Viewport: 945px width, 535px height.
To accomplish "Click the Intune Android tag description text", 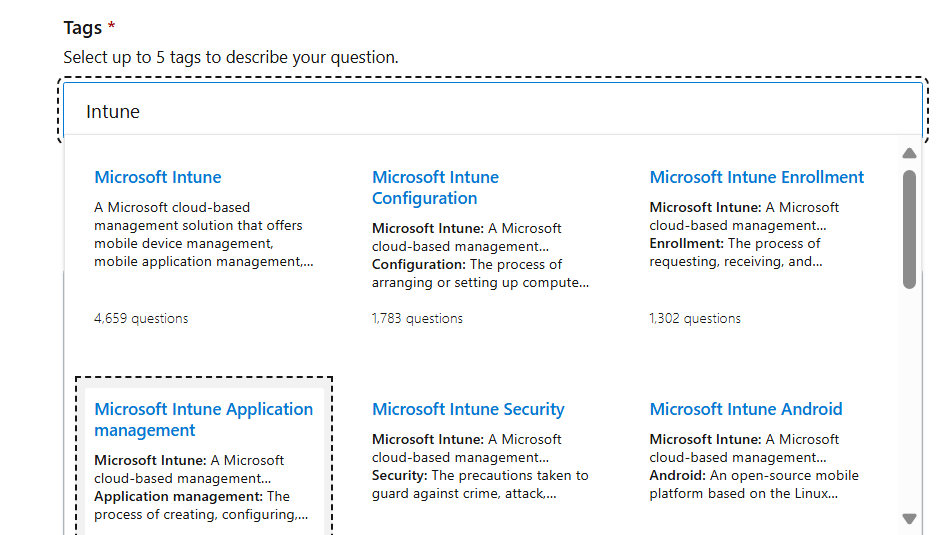I will tap(754, 466).
